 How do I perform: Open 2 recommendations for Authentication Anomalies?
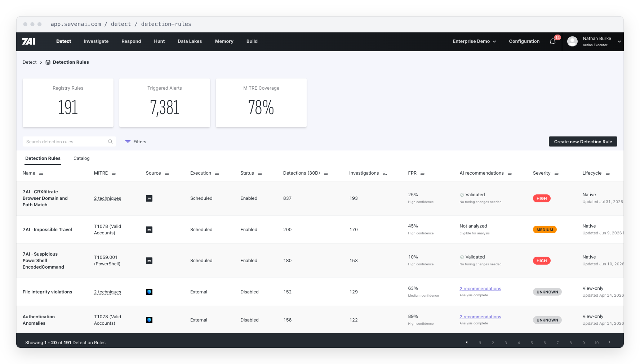point(480,317)
